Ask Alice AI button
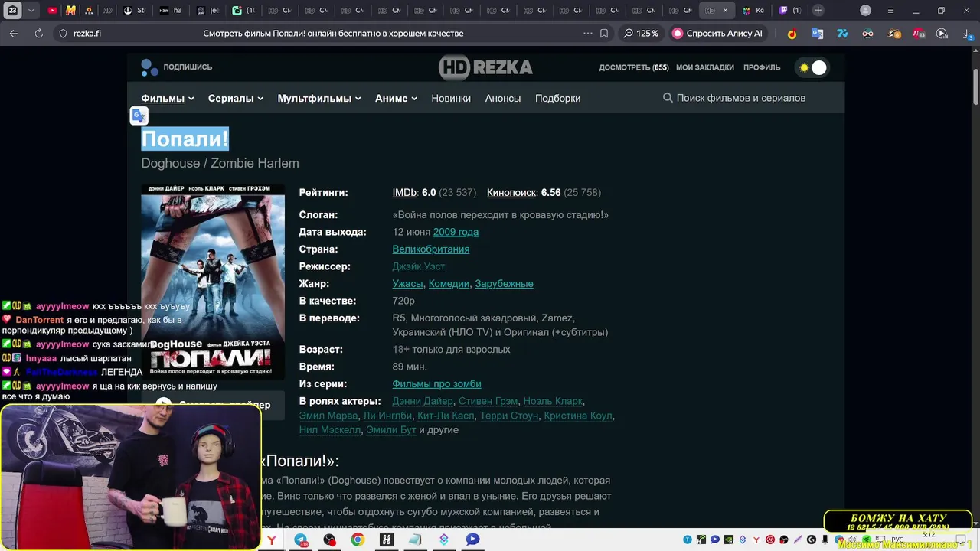 click(x=717, y=34)
